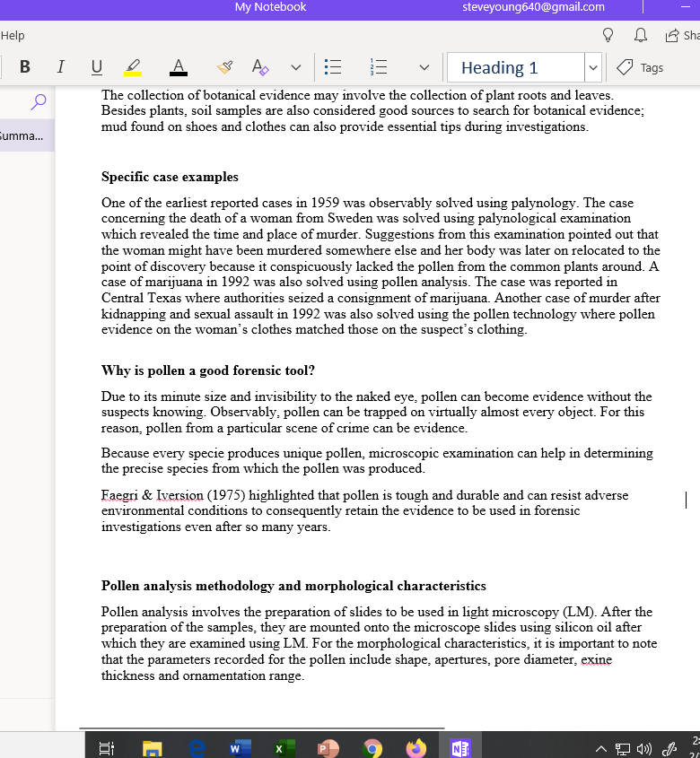The width and height of the screenshot is (700, 758).
Task: Toggle bold formatting
Action: (x=24, y=67)
